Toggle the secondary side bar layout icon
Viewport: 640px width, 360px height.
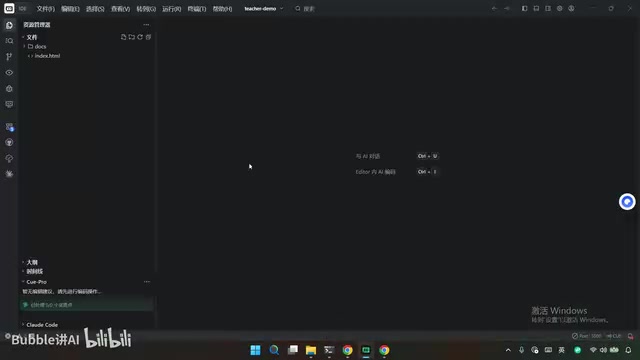tap(548, 9)
